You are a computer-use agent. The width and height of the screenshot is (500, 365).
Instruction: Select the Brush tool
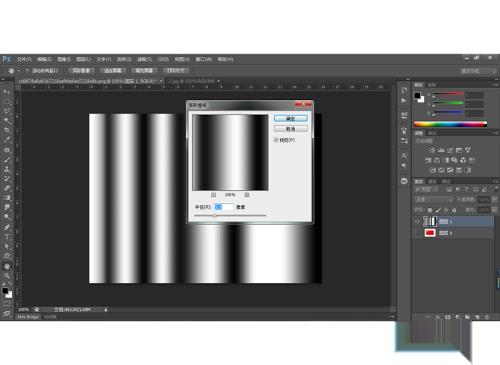click(7, 159)
